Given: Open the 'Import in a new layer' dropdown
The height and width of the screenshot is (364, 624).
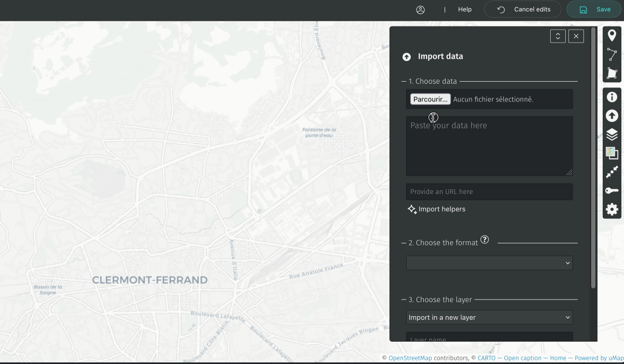Looking at the screenshot, I should [x=489, y=317].
